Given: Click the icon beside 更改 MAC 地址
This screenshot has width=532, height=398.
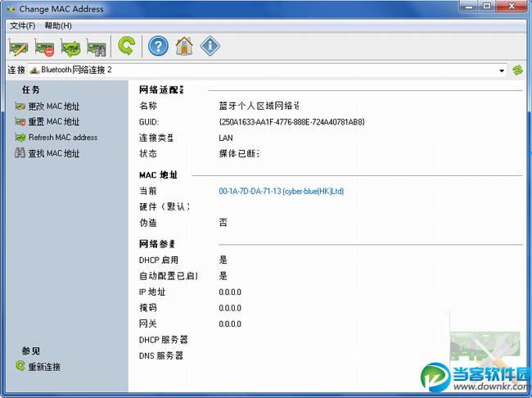Looking at the screenshot, I should pos(20,106).
